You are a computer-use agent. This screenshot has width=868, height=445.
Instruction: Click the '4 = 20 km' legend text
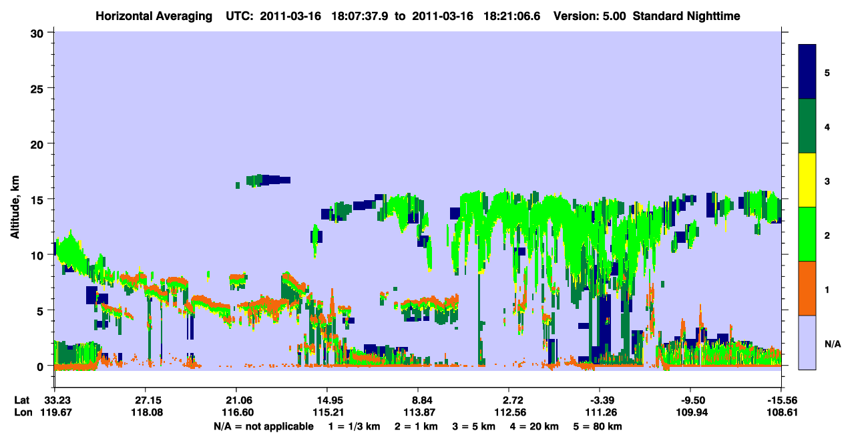(x=535, y=426)
